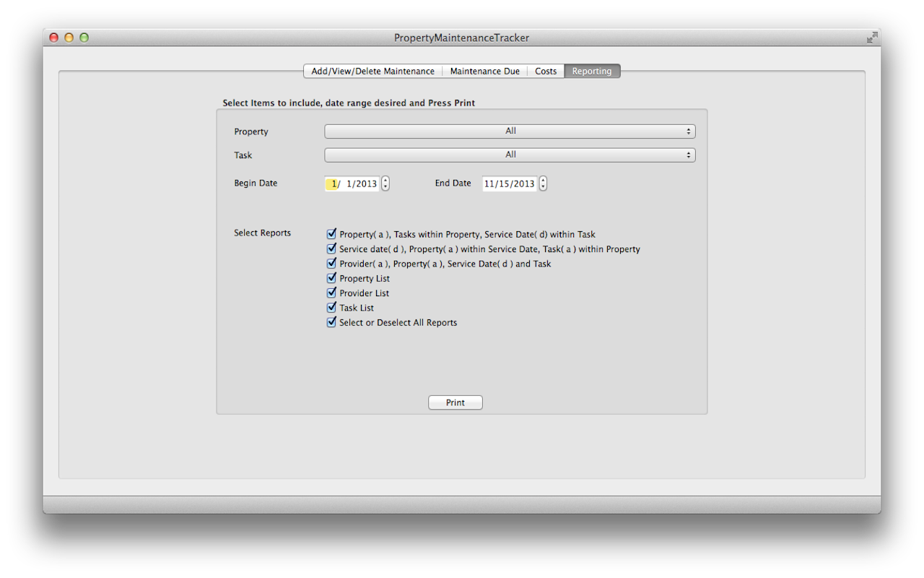Click the yellow minimize window button
Image resolution: width=924 pixels, height=578 pixels.
pos(69,38)
